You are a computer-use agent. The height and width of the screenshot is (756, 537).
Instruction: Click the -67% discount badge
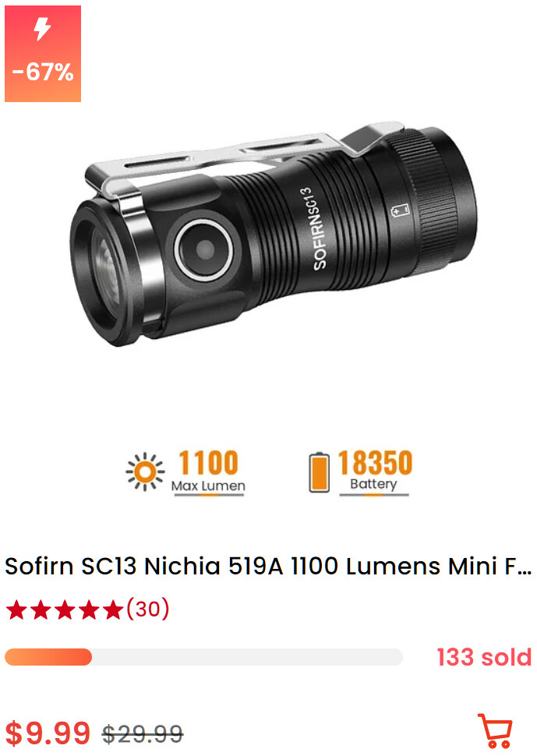coord(43,54)
